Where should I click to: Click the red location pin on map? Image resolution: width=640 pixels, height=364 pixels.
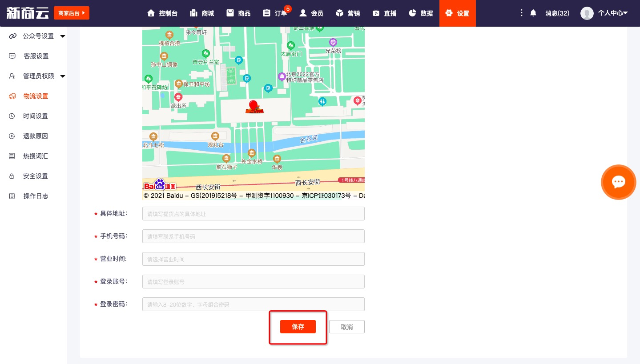(253, 106)
